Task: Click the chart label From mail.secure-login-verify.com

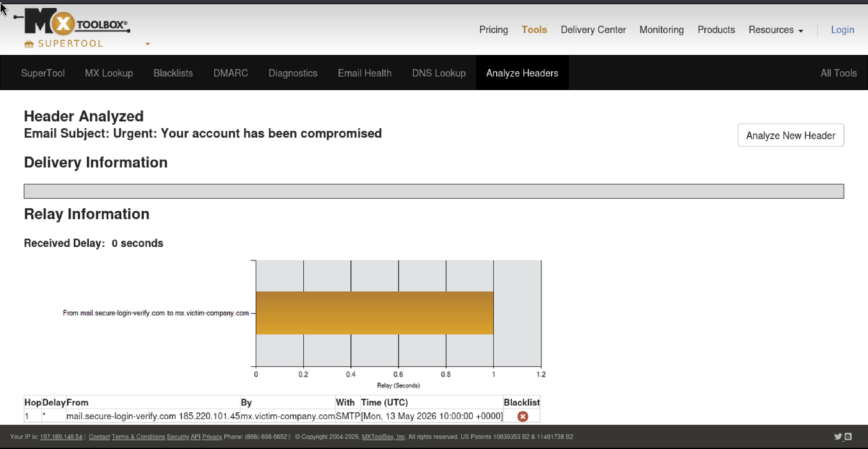Action: [x=156, y=313]
